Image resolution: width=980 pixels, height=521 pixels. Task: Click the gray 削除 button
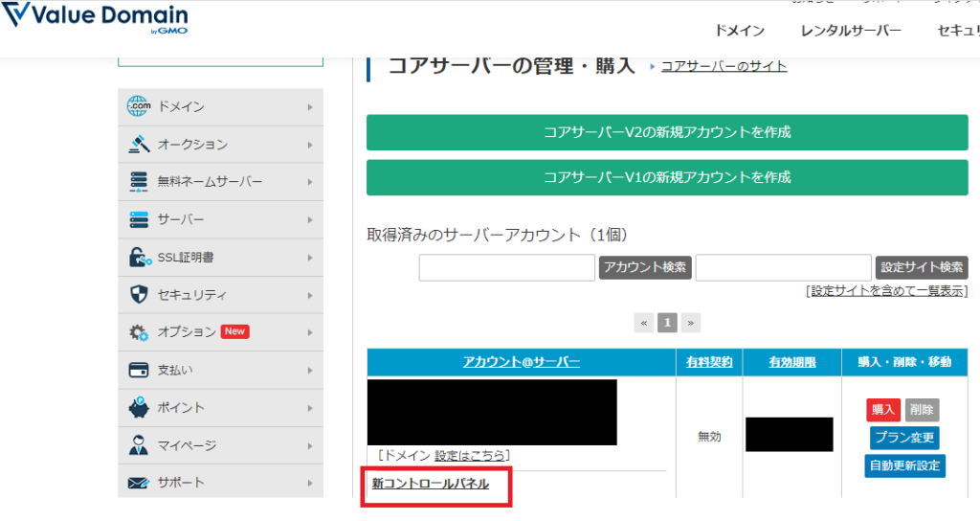click(x=922, y=410)
